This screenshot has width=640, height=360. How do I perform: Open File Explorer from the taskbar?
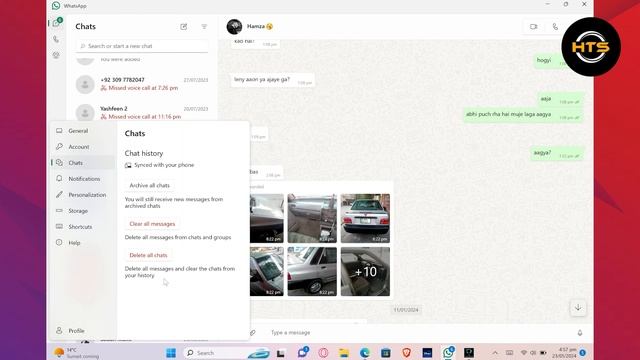click(344, 353)
